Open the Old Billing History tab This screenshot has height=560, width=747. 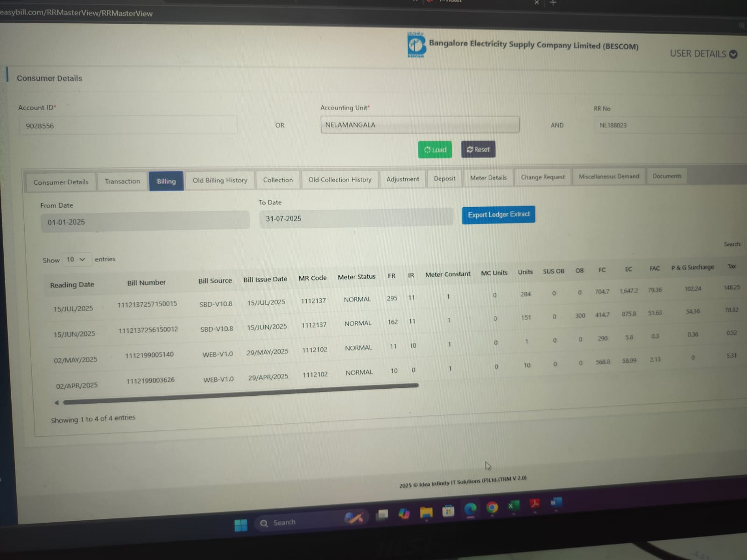click(220, 180)
